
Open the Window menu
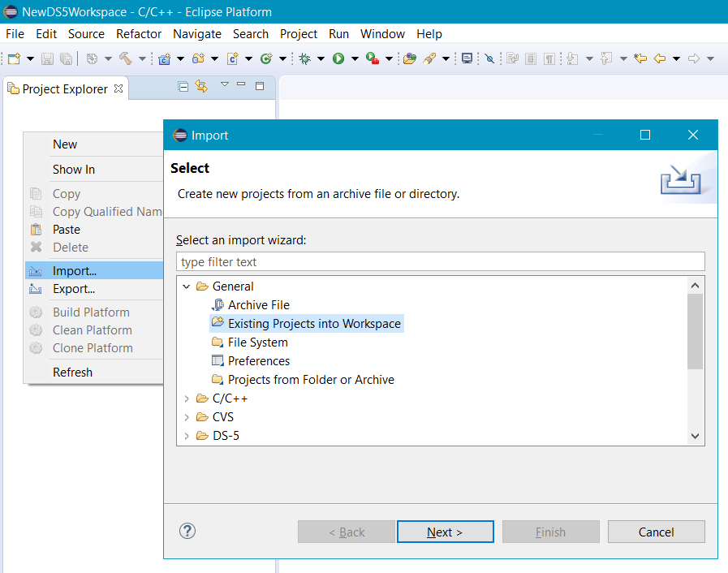(x=382, y=34)
